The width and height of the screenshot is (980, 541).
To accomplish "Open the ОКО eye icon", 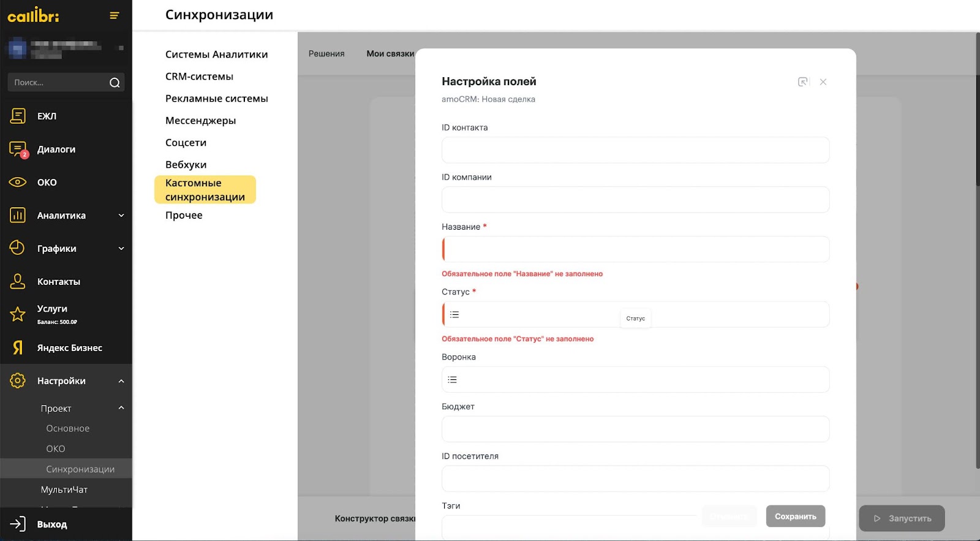I will (18, 182).
